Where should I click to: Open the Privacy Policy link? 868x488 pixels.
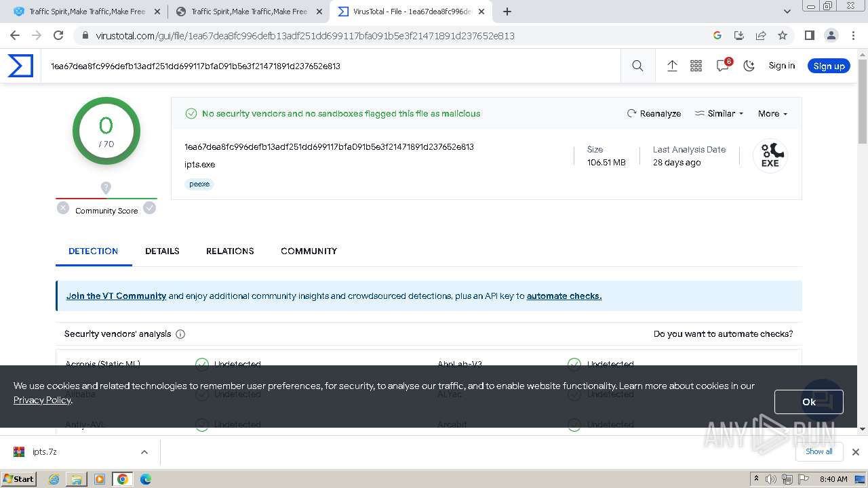(42, 400)
